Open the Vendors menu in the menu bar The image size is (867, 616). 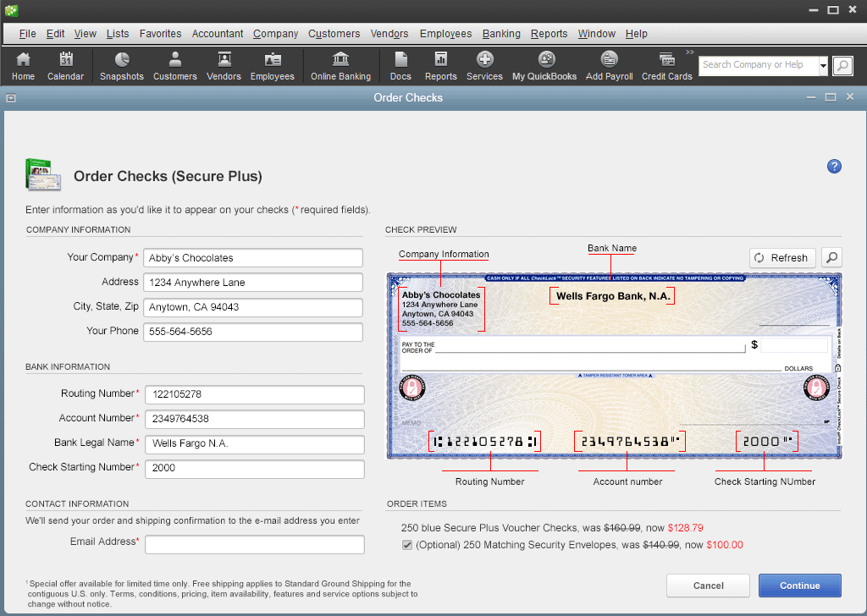pyautogui.click(x=389, y=34)
